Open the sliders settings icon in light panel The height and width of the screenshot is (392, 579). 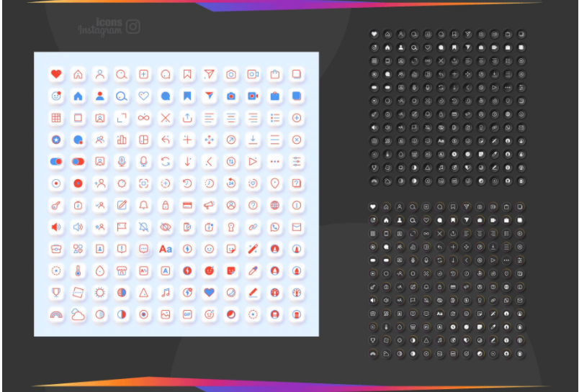click(x=297, y=162)
